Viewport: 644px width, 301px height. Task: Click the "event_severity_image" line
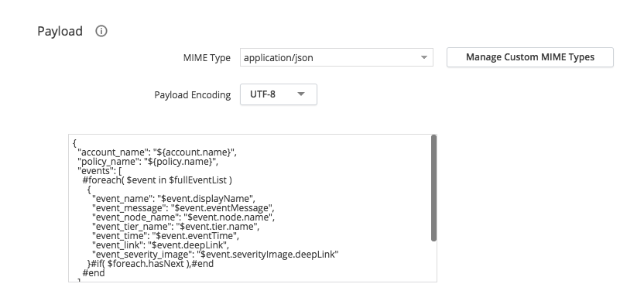[x=215, y=255]
